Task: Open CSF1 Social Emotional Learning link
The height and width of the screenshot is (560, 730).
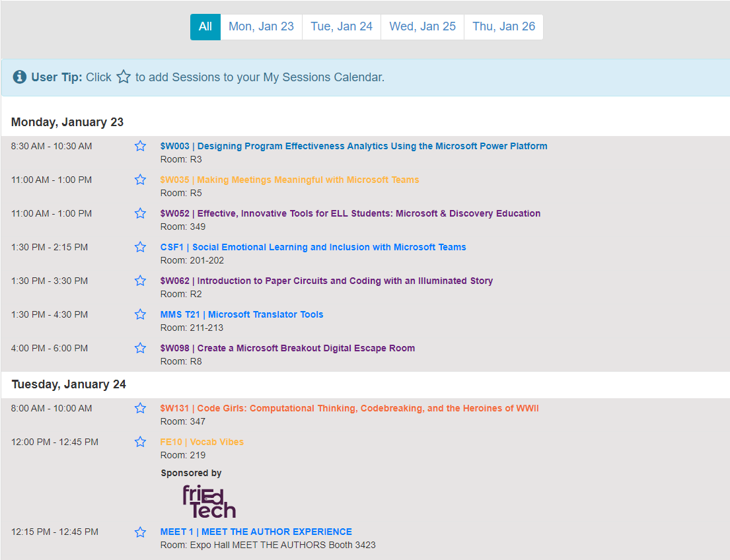Action: [313, 247]
